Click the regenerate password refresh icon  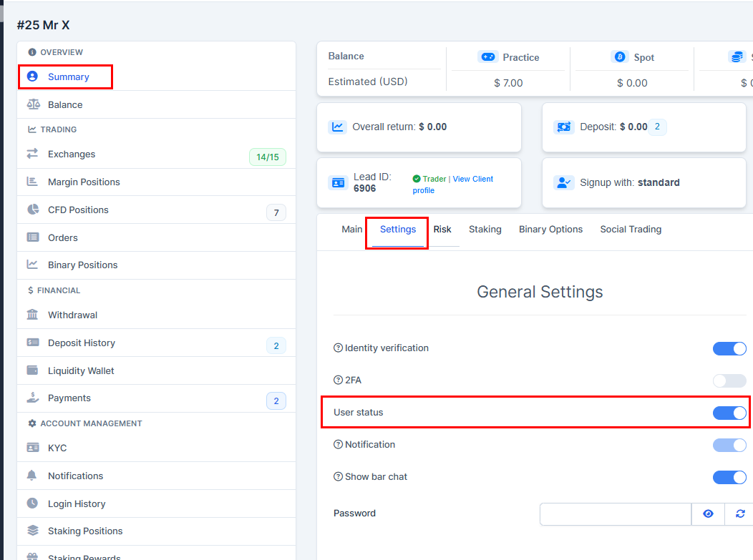point(739,514)
